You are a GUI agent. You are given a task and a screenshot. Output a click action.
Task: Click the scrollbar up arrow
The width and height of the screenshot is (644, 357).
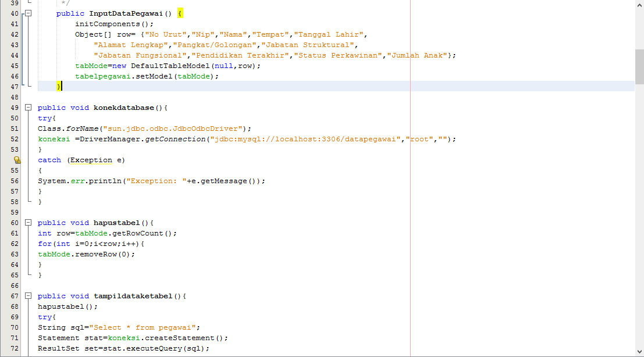click(x=639, y=5)
